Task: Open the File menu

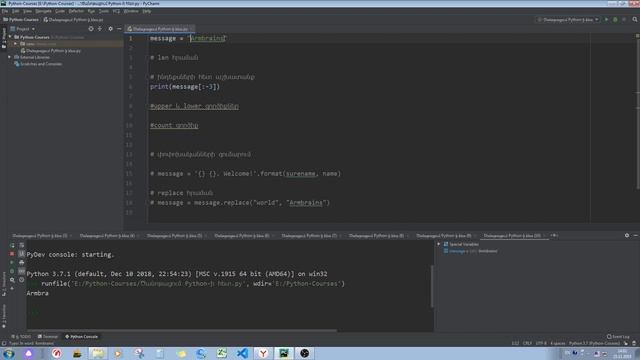Action: tap(5, 11)
